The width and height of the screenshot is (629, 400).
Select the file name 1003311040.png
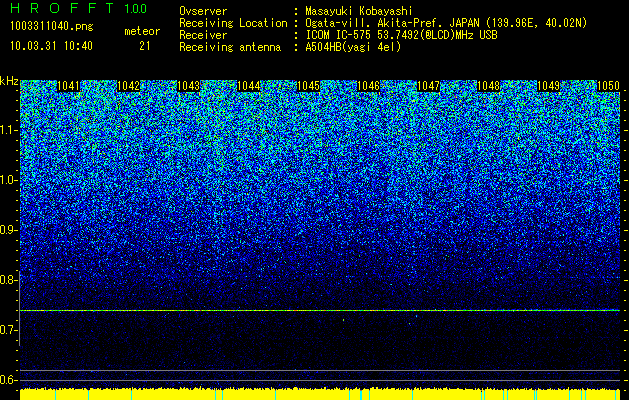52,26
